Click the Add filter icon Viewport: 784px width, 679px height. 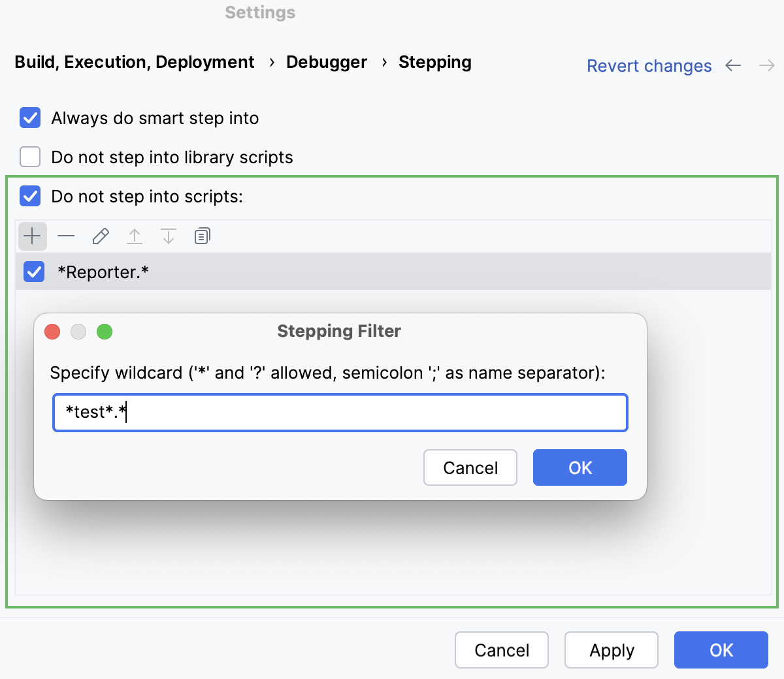32,236
